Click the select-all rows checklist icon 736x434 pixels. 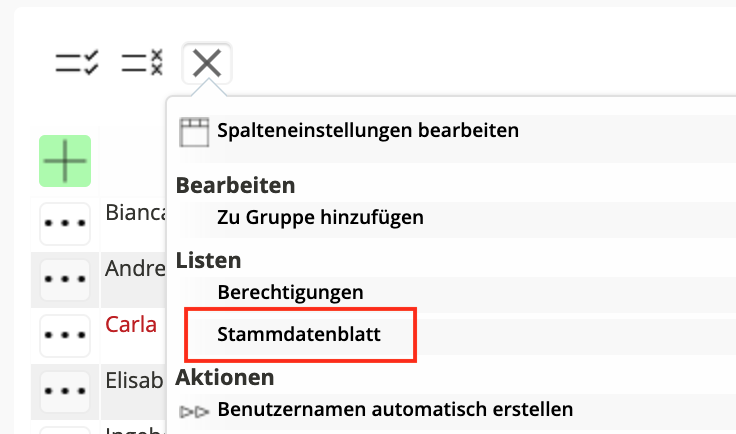(76, 64)
